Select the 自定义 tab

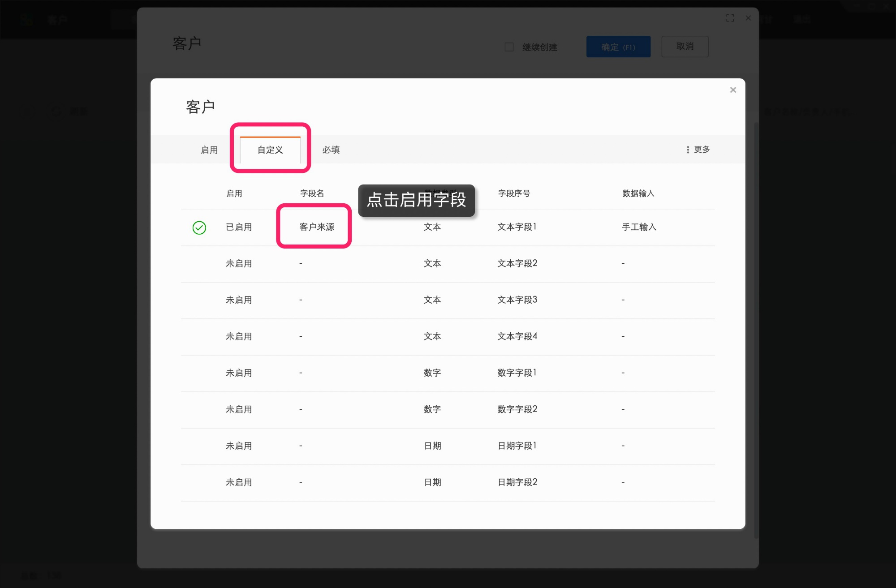point(270,150)
